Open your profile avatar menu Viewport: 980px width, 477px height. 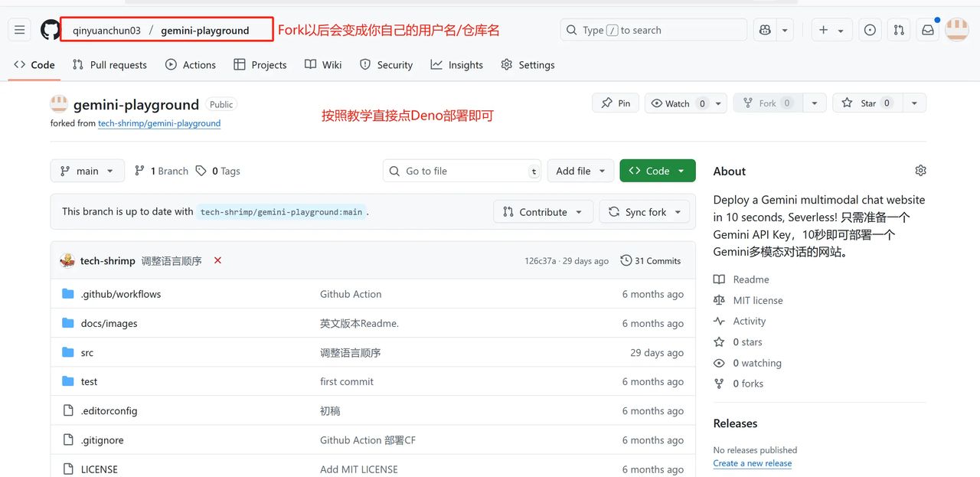957,29
